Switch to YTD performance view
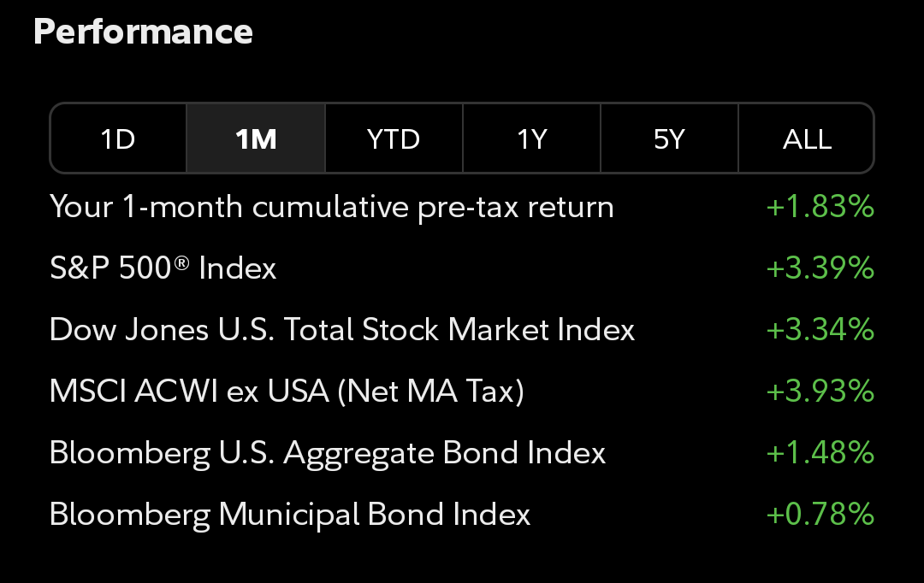This screenshot has width=924, height=583. (x=394, y=139)
